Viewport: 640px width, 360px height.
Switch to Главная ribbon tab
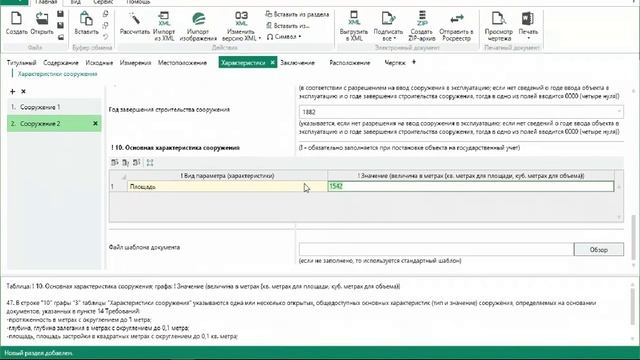pos(46,2)
